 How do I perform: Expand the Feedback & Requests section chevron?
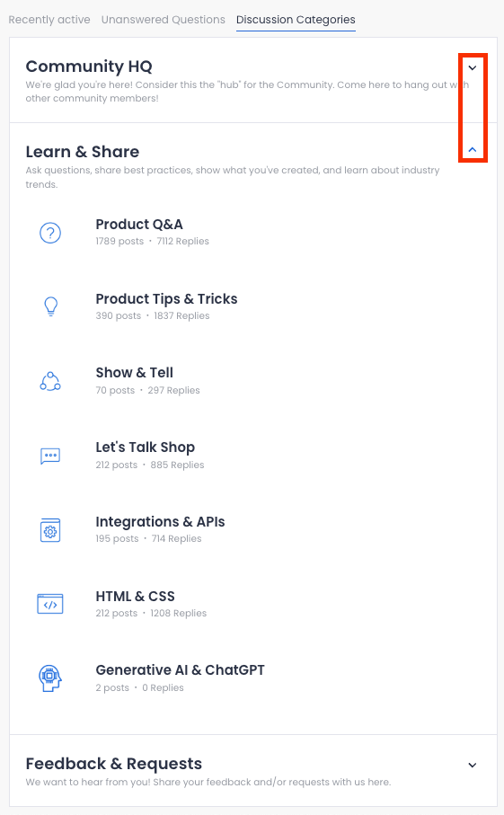click(x=473, y=765)
